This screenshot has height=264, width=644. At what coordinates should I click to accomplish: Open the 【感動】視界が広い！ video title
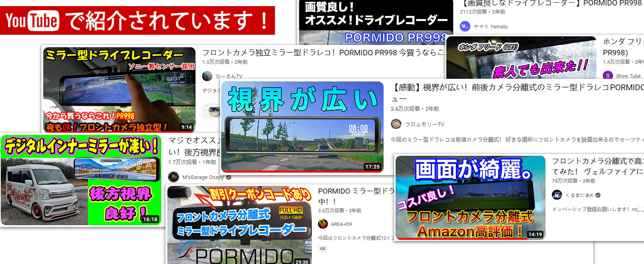point(517,93)
